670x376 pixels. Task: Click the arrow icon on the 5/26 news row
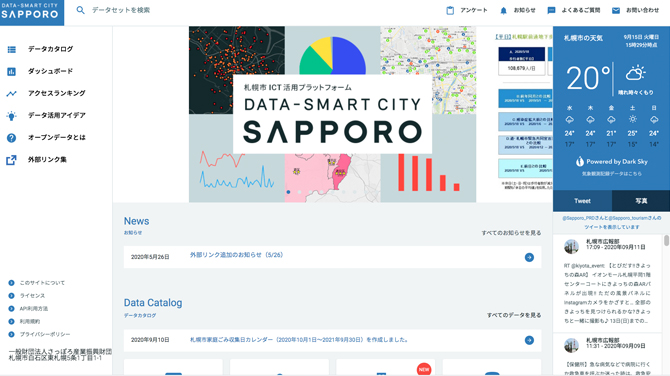click(529, 257)
